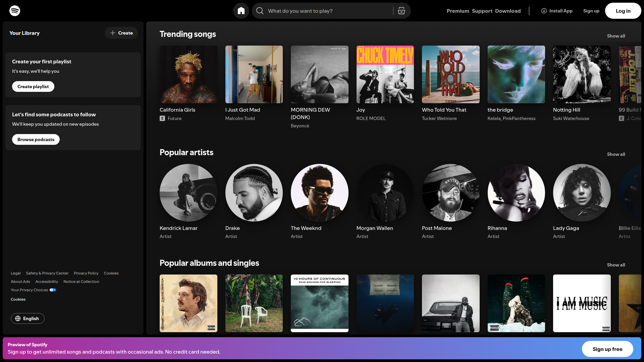Open Lady Gaga artist photo
The height and width of the screenshot is (362, 644).
point(582,193)
